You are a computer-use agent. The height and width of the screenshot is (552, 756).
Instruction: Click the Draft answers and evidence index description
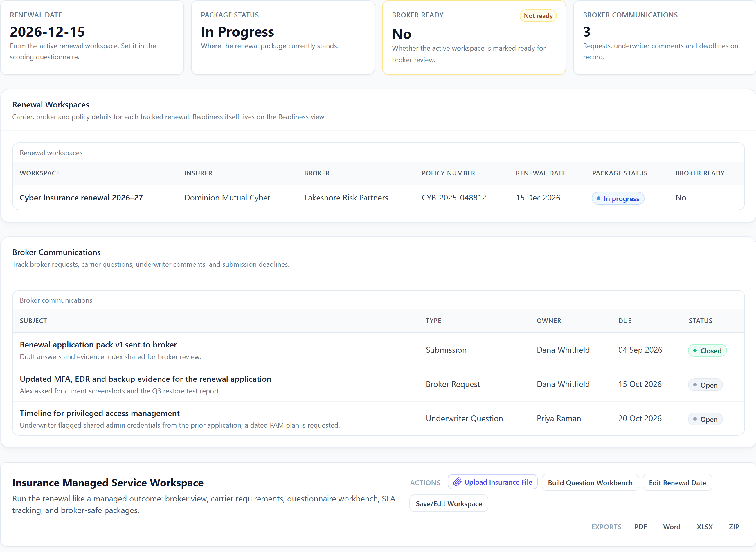click(x=110, y=357)
